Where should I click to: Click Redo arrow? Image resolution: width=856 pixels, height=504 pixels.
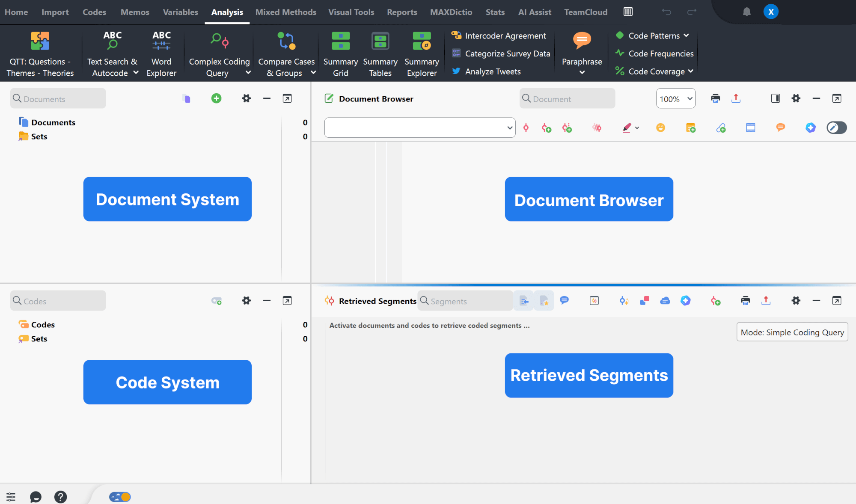[x=692, y=12]
